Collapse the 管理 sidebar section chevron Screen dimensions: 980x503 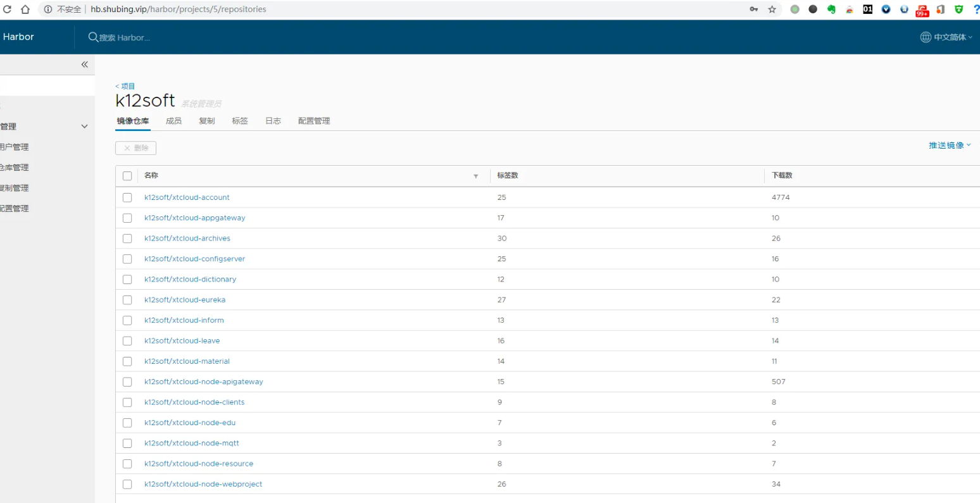click(84, 127)
